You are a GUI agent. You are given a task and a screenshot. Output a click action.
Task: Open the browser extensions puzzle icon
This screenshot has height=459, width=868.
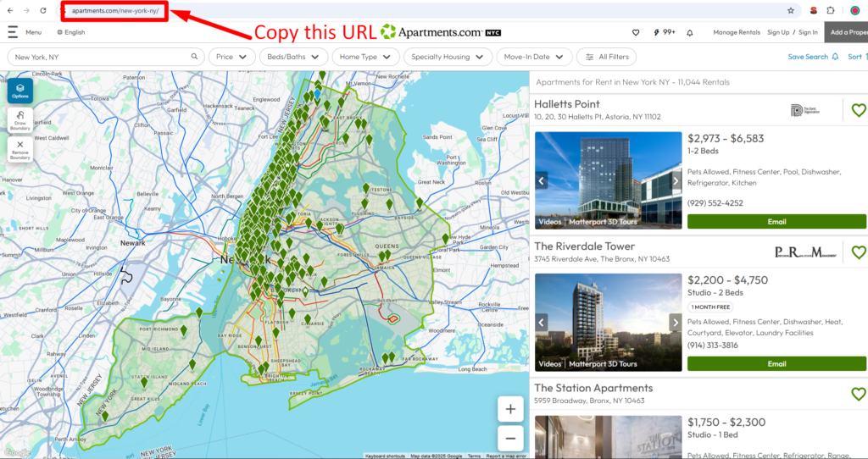point(831,10)
